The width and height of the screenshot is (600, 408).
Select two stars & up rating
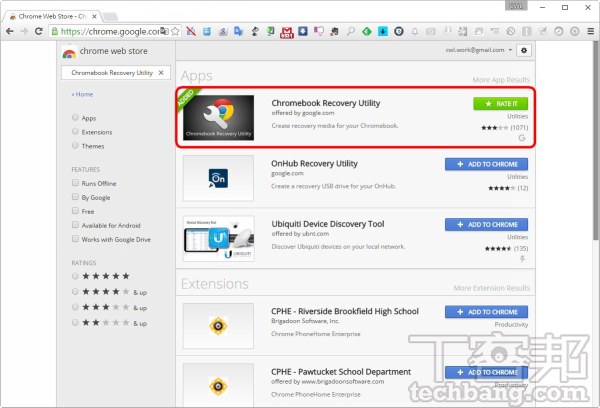click(75, 323)
